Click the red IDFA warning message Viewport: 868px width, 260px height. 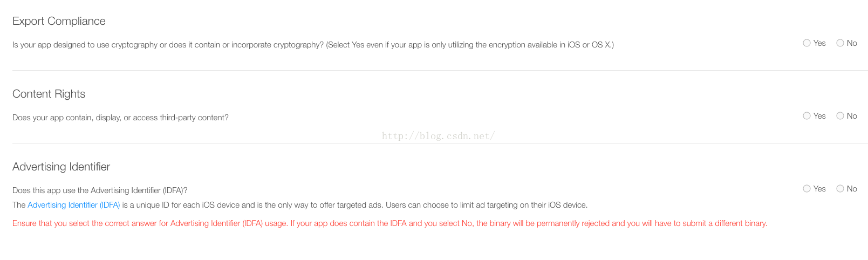(389, 223)
